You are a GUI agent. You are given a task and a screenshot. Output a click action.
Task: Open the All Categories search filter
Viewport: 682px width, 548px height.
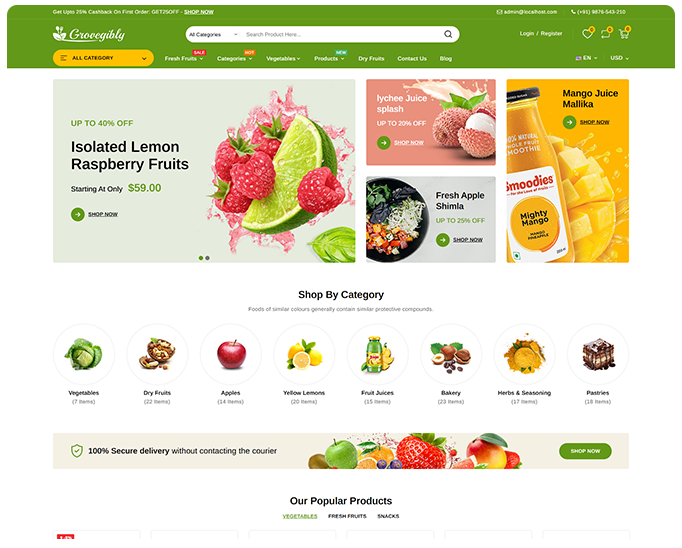[213, 34]
